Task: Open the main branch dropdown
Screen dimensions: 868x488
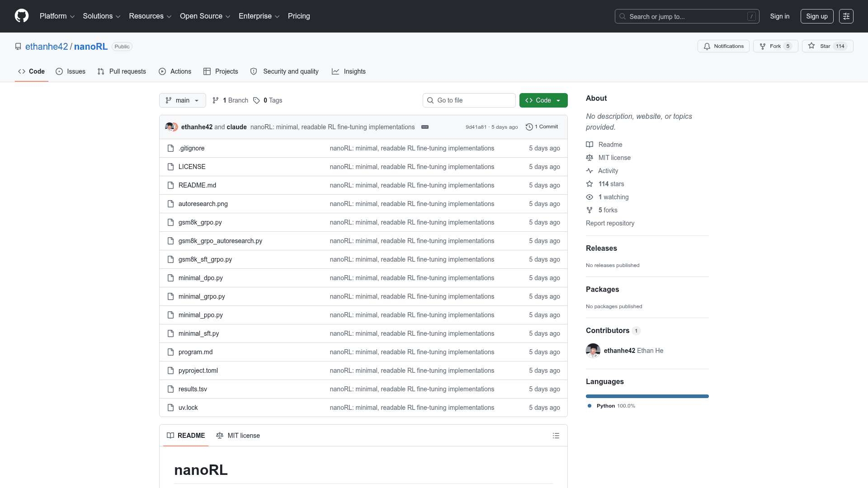Action: (x=183, y=100)
